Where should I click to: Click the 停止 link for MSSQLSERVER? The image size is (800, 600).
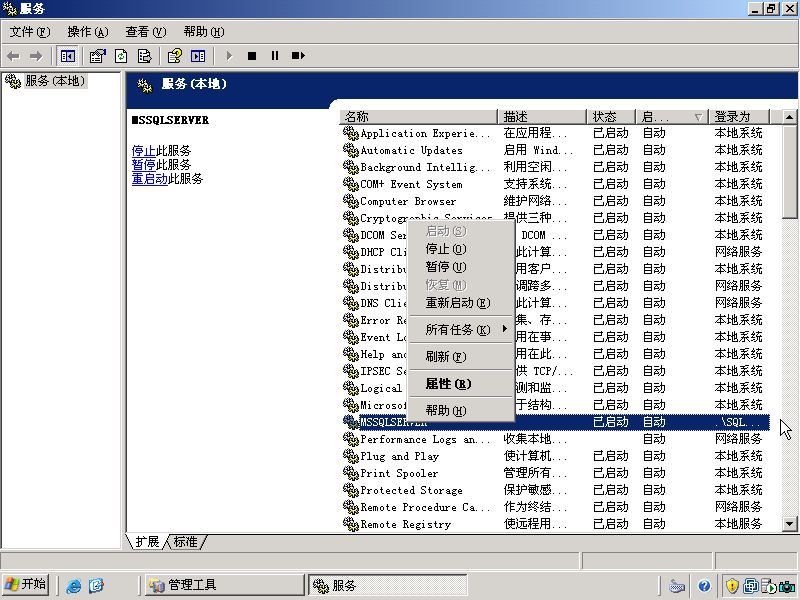point(143,151)
